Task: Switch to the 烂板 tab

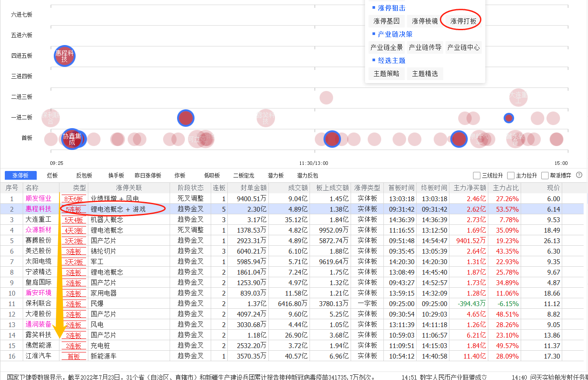Action: point(52,175)
